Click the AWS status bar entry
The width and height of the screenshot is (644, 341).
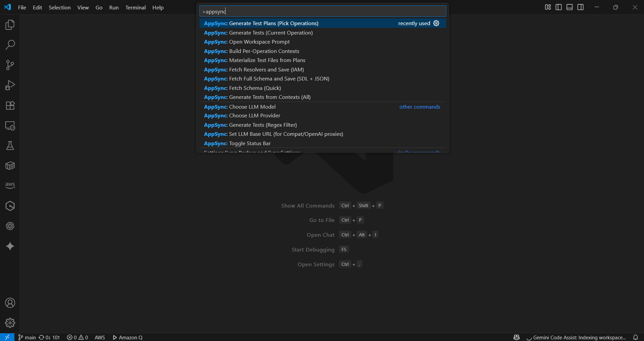[x=100, y=337]
